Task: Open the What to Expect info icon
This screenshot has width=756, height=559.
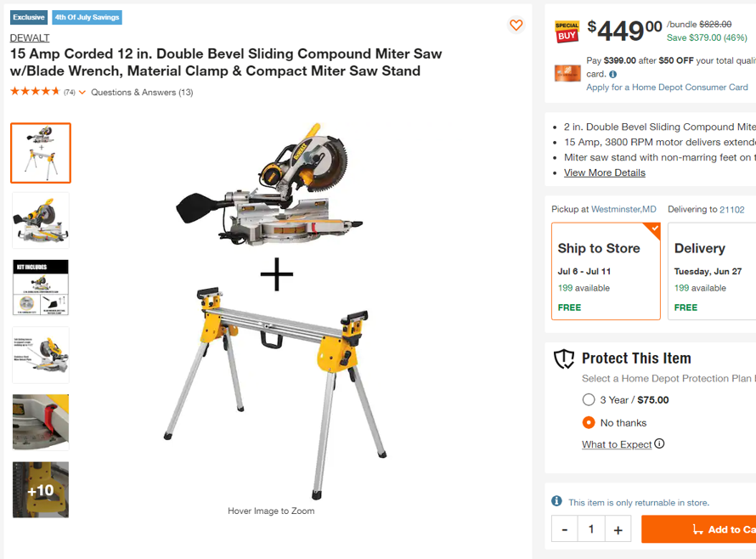Action: pyautogui.click(x=661, y=443)
